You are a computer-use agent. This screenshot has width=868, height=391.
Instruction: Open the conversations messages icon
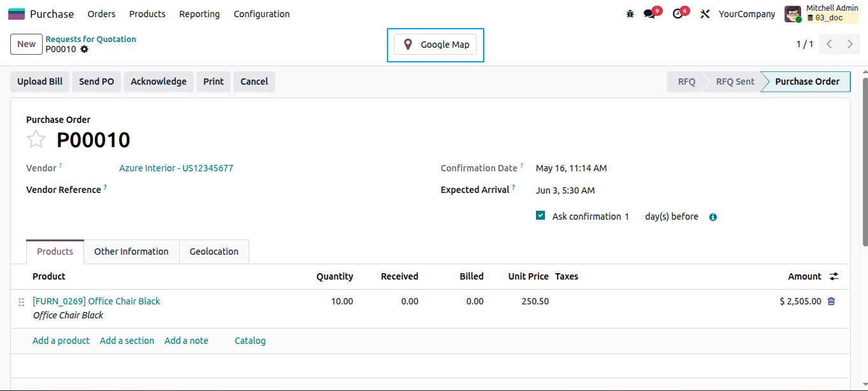click(x=649, y=14)
